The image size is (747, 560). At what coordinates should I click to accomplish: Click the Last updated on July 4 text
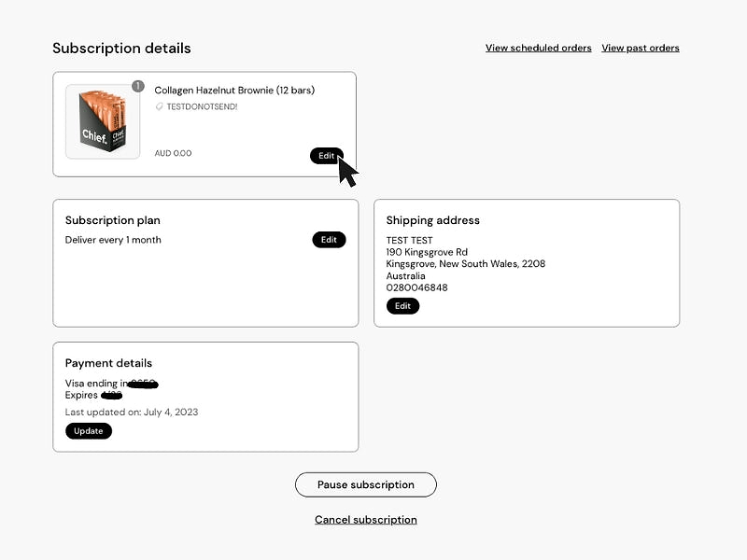132,412
